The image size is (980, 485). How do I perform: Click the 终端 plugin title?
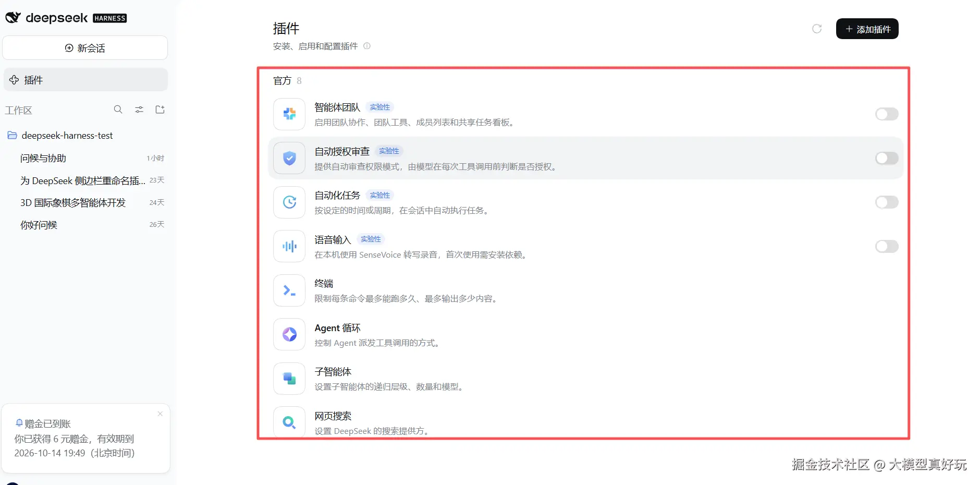click(324, 284)
